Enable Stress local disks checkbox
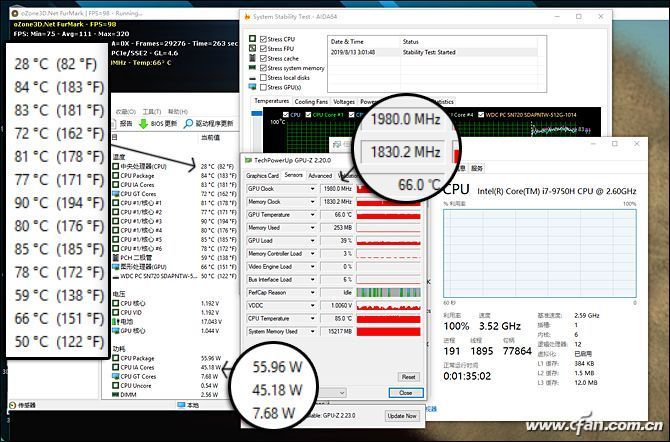This screenshot has height=442, width=670. 264,78
